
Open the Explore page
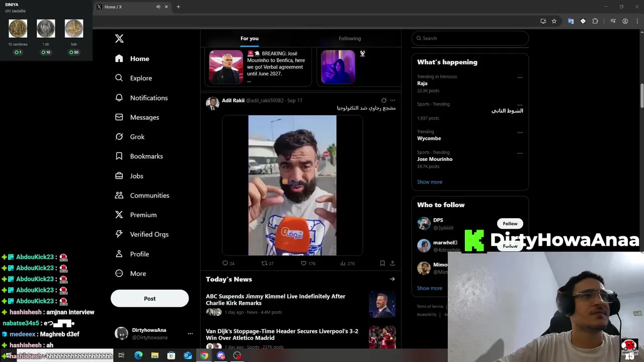click(x=133, y=78)
